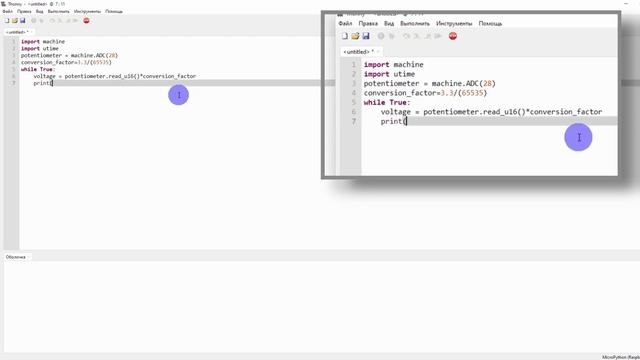This screenshot has height=360, width=640.
Task: Click New file icon in the magnified inset
Action: point(345,36)
